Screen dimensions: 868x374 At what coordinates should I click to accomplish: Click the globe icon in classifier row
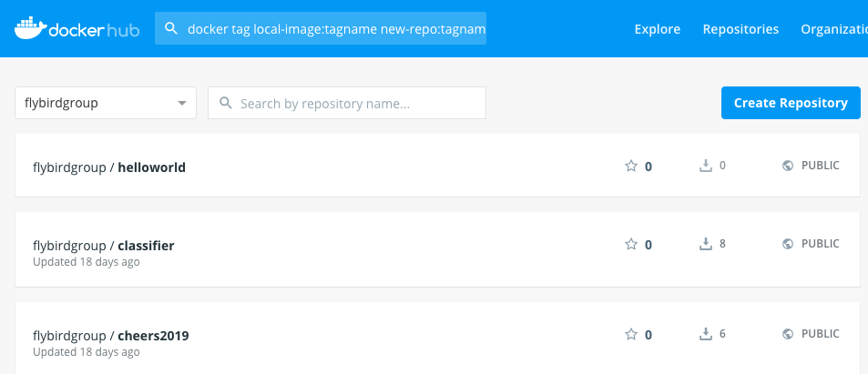[x=788, y=244]
